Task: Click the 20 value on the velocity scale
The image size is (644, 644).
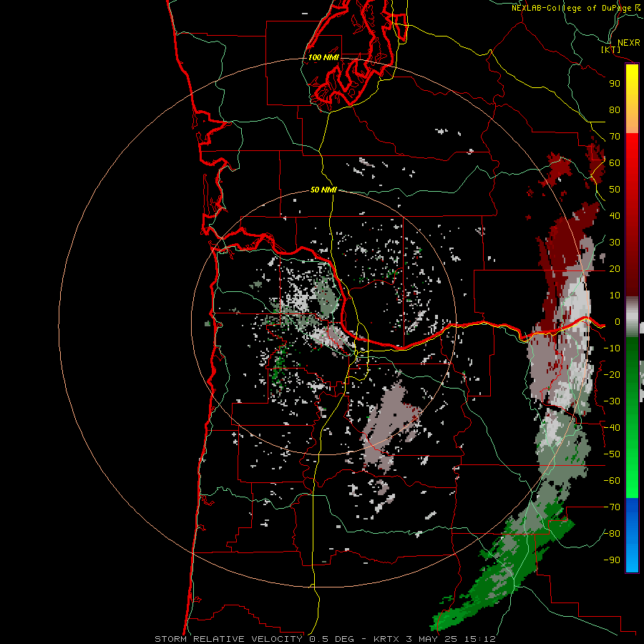Action: 615,269
